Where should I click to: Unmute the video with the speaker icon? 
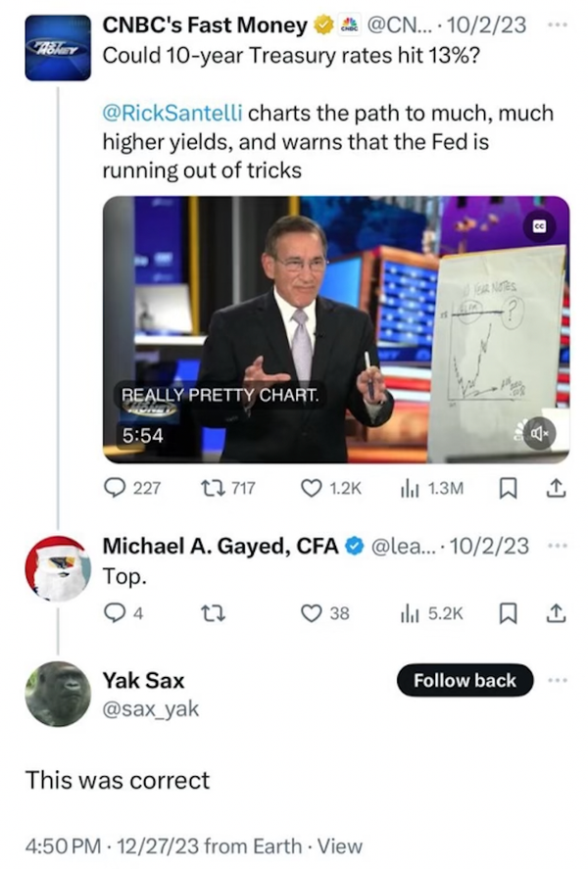(x=539, y=433)
